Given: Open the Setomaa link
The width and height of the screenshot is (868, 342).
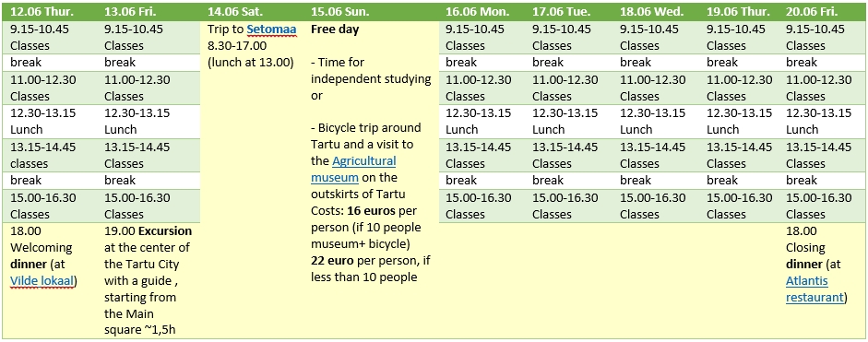Looking at the screenshot, I should point(271,29).
